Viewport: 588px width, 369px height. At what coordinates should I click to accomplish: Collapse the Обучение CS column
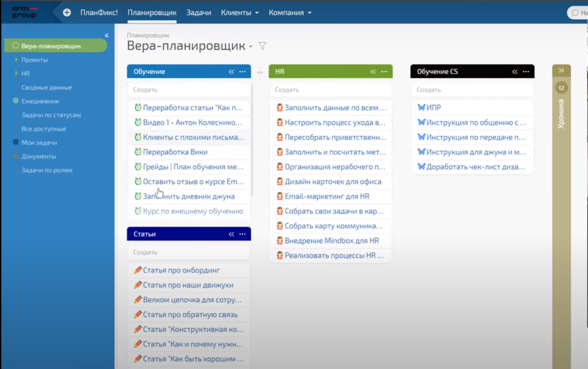coord(515,72)
